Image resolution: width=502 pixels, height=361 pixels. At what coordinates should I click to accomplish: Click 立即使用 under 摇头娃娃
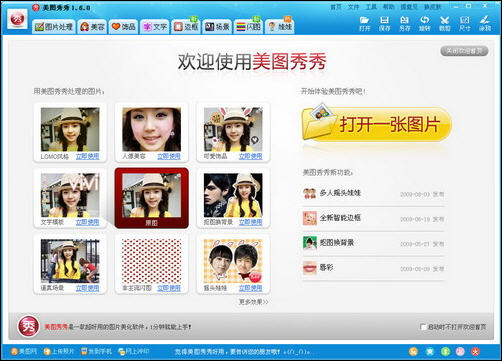pyautogui.click(x=250, y=288)
